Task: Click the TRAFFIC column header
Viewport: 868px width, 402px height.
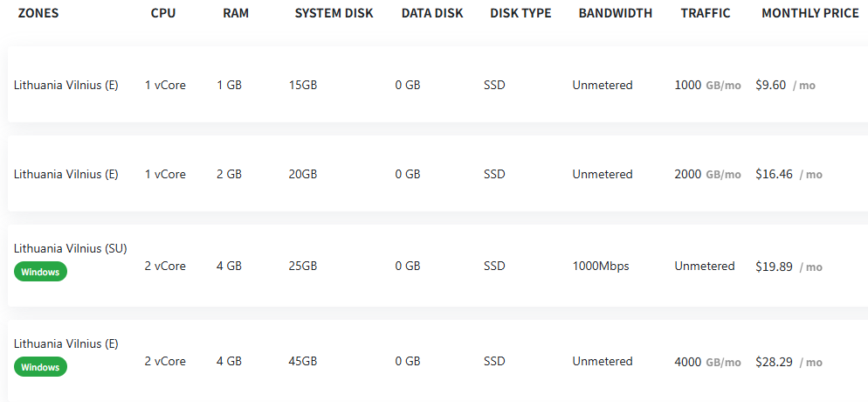Action: pos(706,13)
